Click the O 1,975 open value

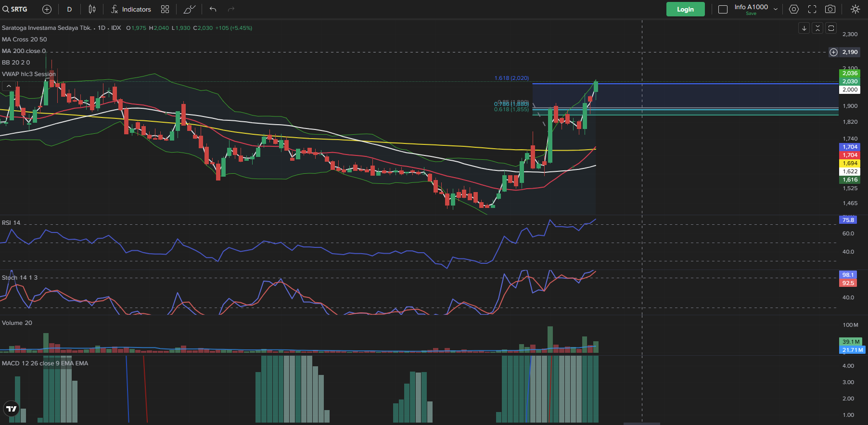click(136, 28)
